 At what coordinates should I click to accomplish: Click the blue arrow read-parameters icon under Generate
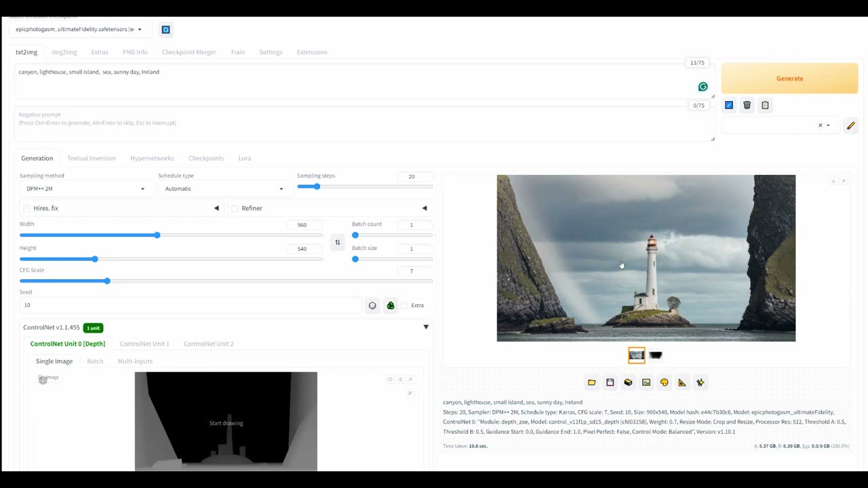(729, 105)
